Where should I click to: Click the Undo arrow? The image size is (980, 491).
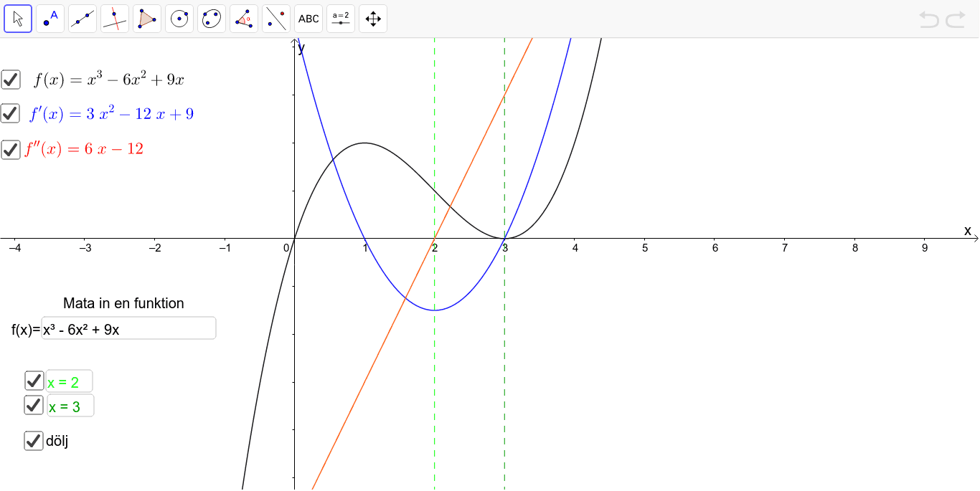(929, 19)
